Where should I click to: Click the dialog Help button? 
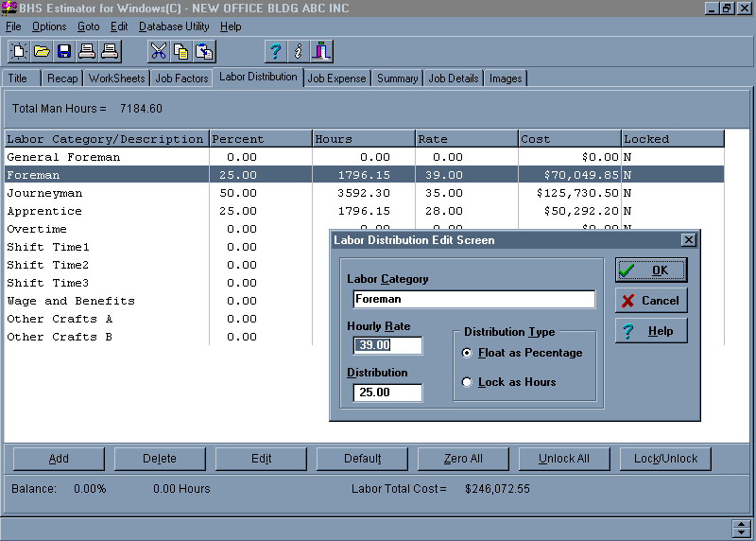651,331
